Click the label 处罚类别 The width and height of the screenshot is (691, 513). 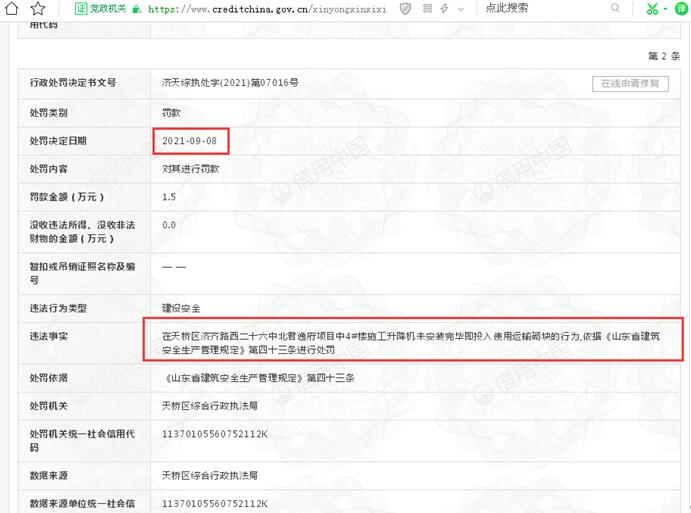tap(48, 113)
